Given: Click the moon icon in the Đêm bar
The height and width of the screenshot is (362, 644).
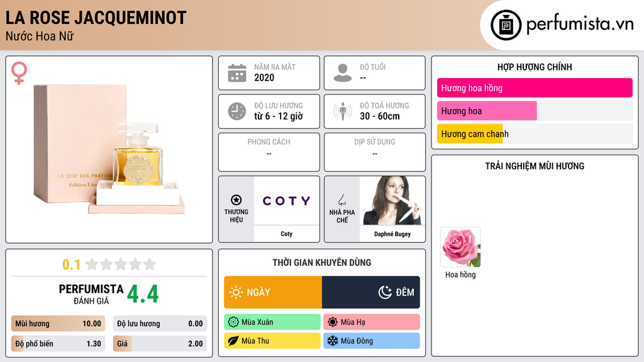Looking at the screenshot, I should (385, 292).
